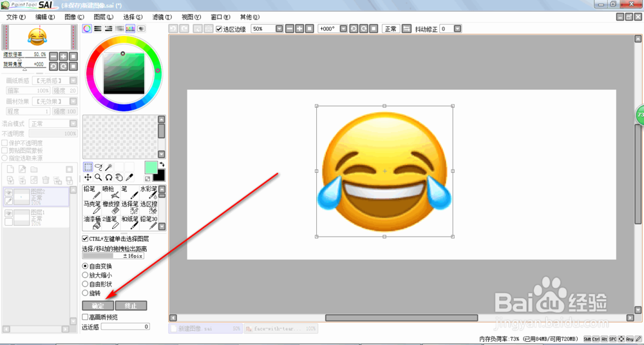Click the light green foreground color swatch
The width and height of the screenshot is (644, 345).
tap(151, 168)
